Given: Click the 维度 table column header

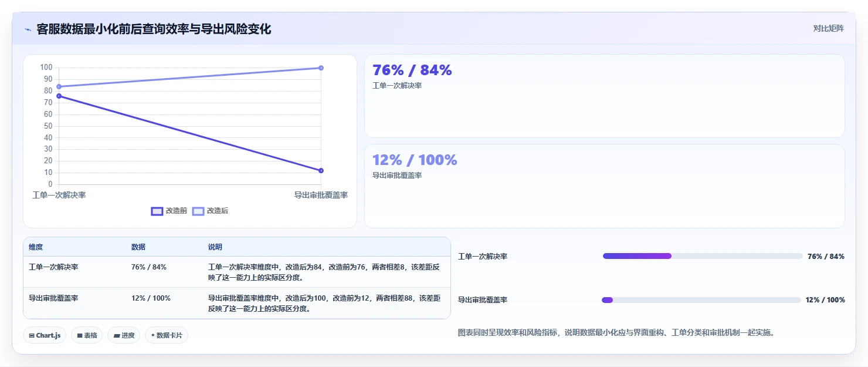Looking at the screenshot, I should click(36, 247).
